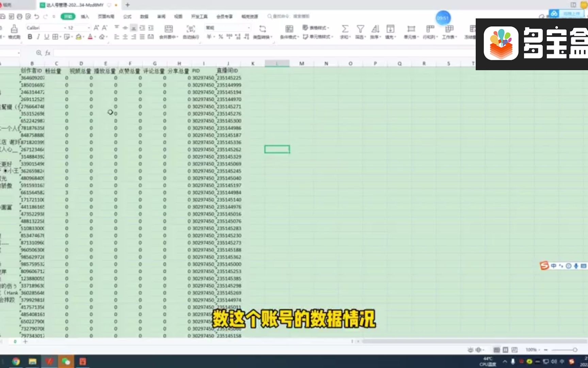Click the zoom slider handle
The height and width of the screenshot is (368, 588).
[575, 350]
